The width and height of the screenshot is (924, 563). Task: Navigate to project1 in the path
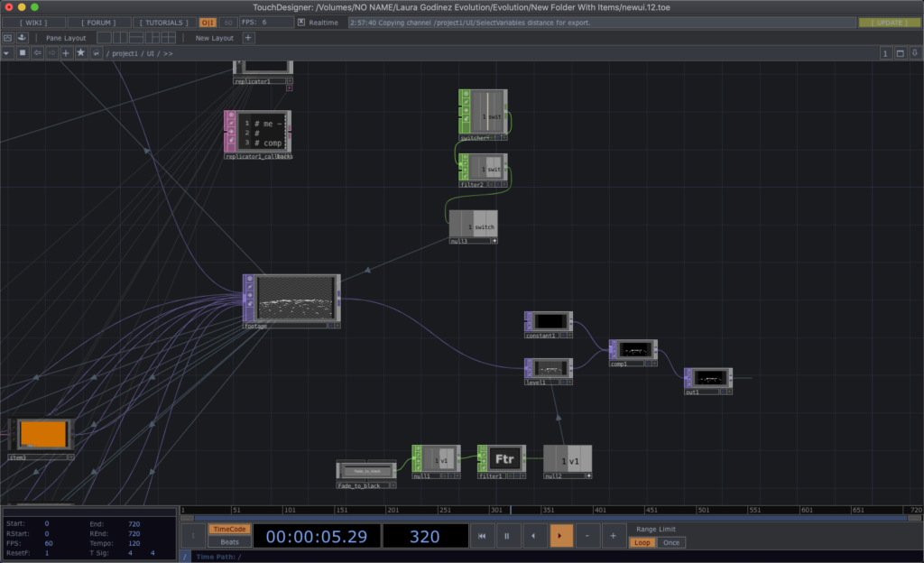coord(125,53)
